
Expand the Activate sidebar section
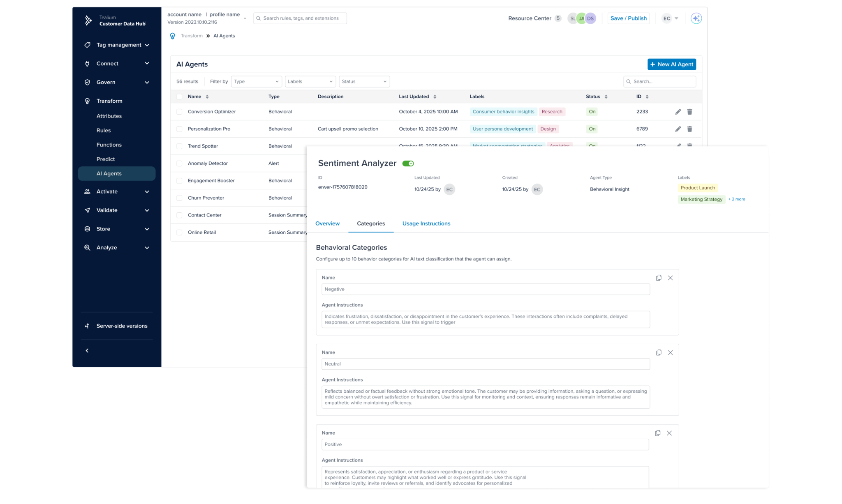[117, 192]
